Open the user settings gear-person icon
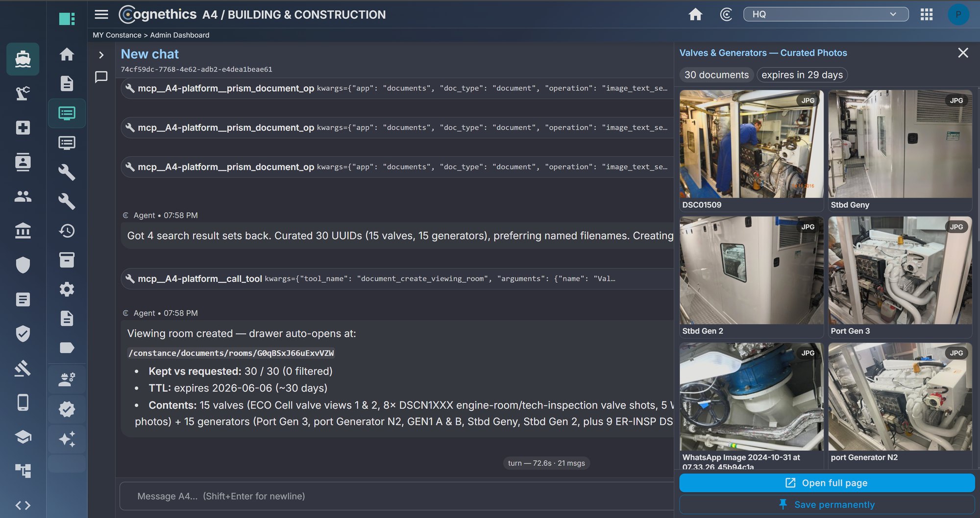The image size is (980, 518). (67, 380)
